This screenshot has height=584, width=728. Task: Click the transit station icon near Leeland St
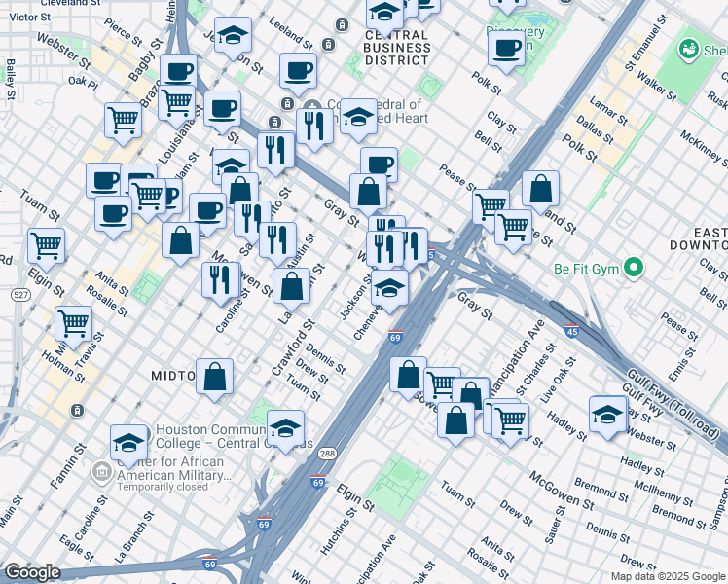(328, 44)
